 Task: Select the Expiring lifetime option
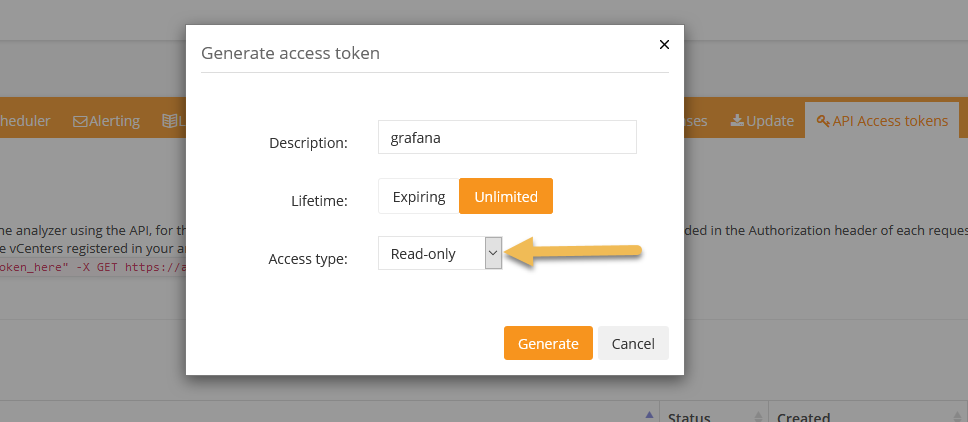pyautogui.click(x=419, y=196)
